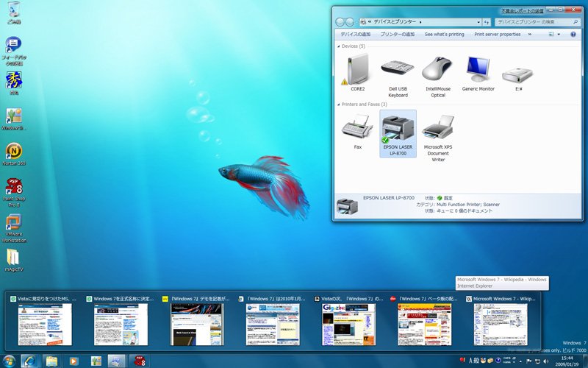Open the Start menu orb

(9, 361)
